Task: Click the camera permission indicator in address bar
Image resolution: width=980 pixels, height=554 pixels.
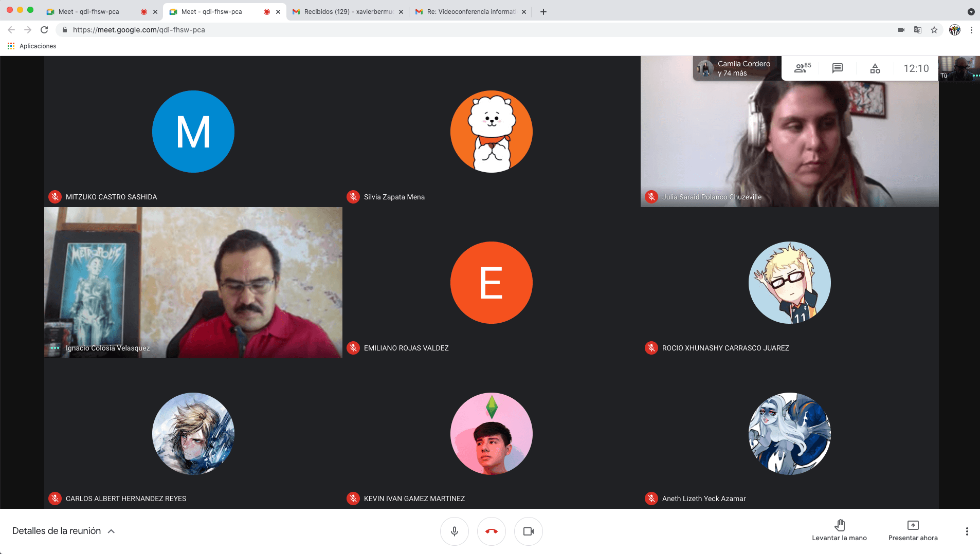Action: pyautogui.click(x=901, y=30)
